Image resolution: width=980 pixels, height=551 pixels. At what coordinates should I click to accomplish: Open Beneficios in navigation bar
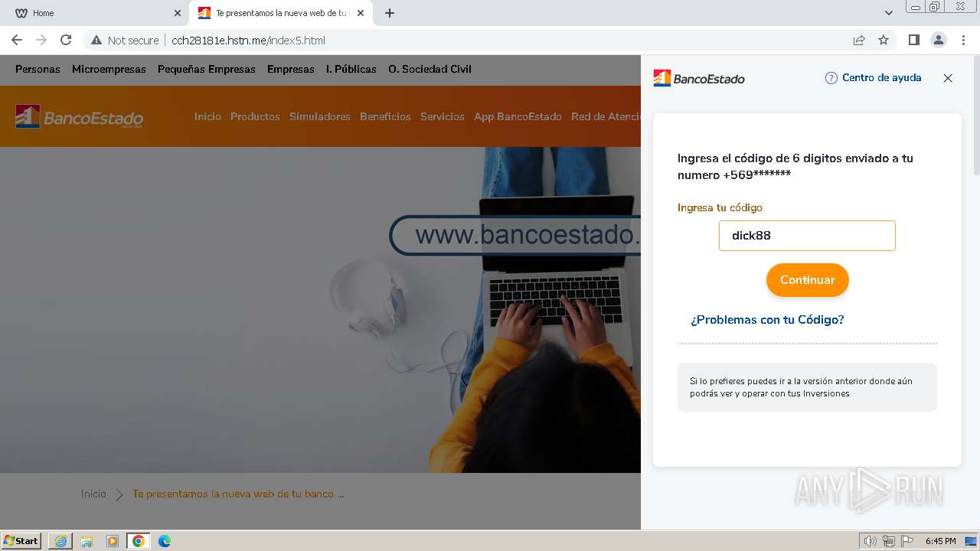(x=385, y=116)
